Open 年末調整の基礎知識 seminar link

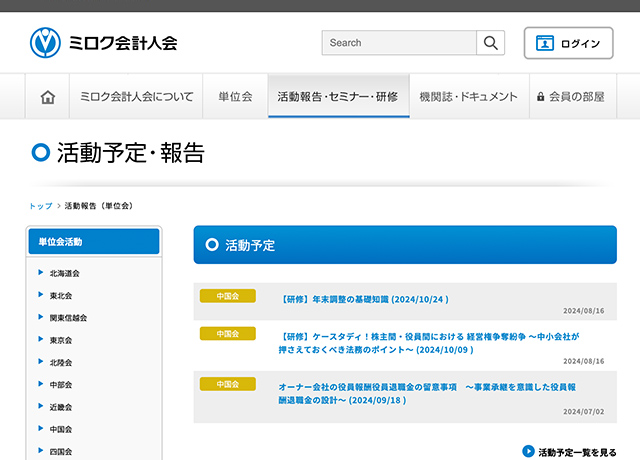[x=364, y=300]
